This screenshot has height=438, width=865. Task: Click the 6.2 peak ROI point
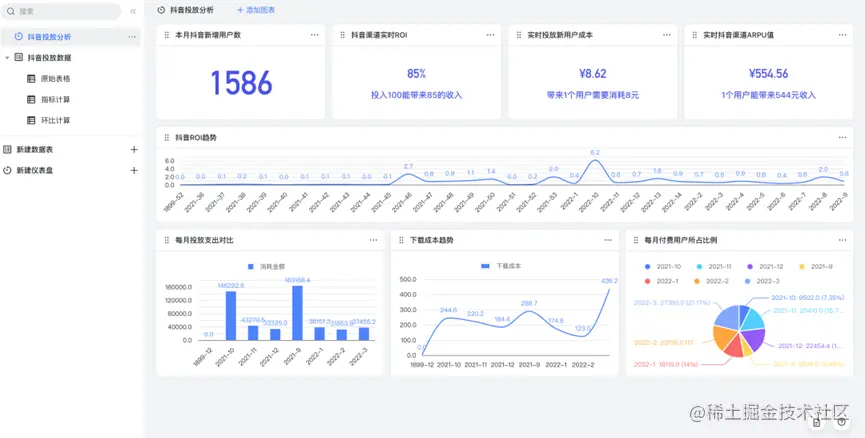click(595, 161)
